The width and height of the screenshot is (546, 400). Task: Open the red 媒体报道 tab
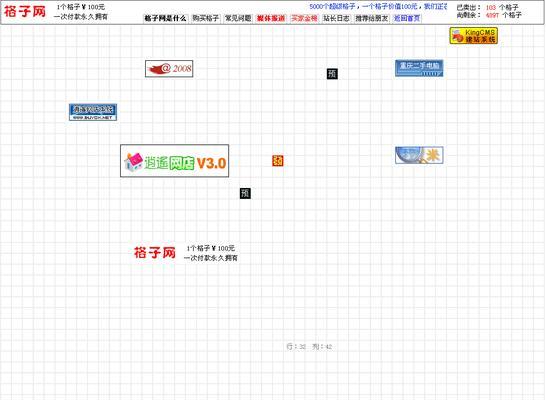[x=271, y=18]
